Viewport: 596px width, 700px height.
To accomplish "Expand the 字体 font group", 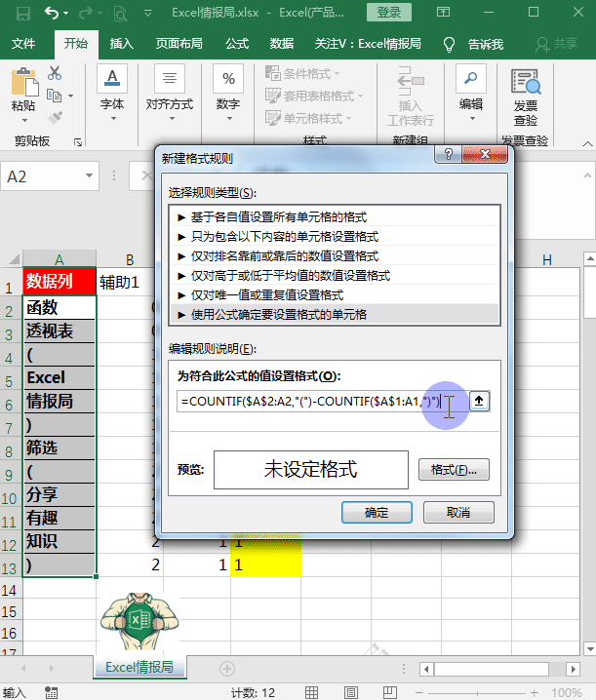I will click(x=112, y=95).
